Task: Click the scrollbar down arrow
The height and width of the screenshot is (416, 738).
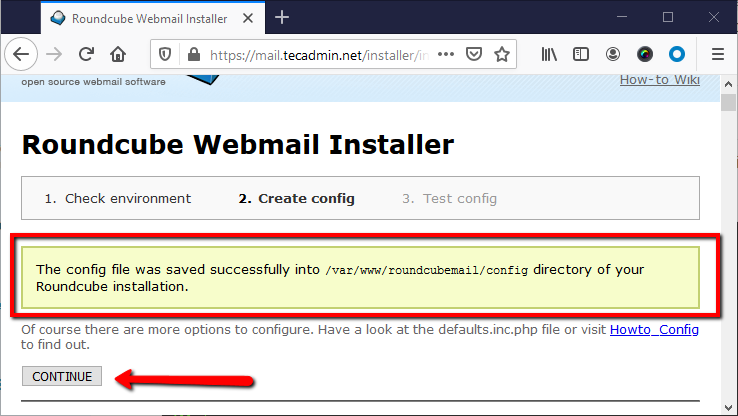Action: (728, 408)
